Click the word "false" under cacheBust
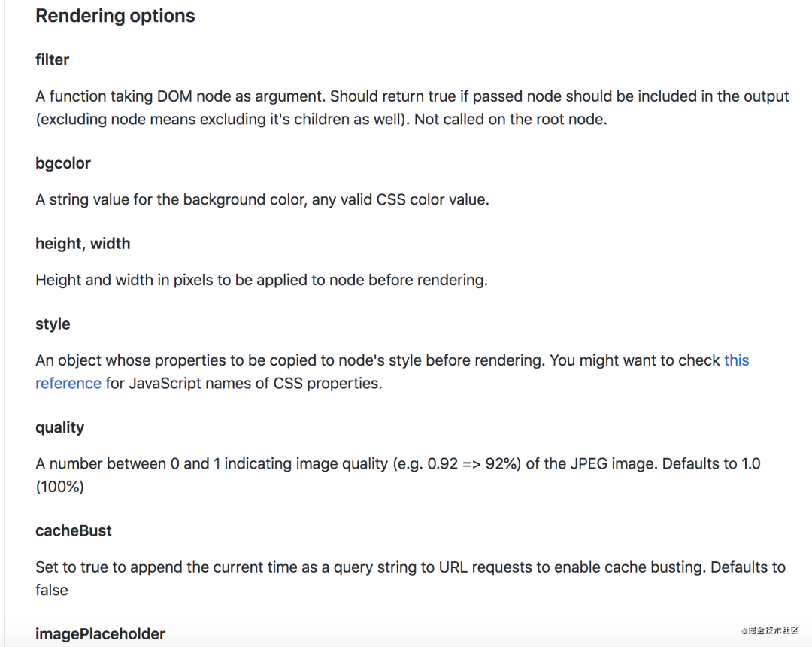Viewport: 812px width, 647px height. 52,590
